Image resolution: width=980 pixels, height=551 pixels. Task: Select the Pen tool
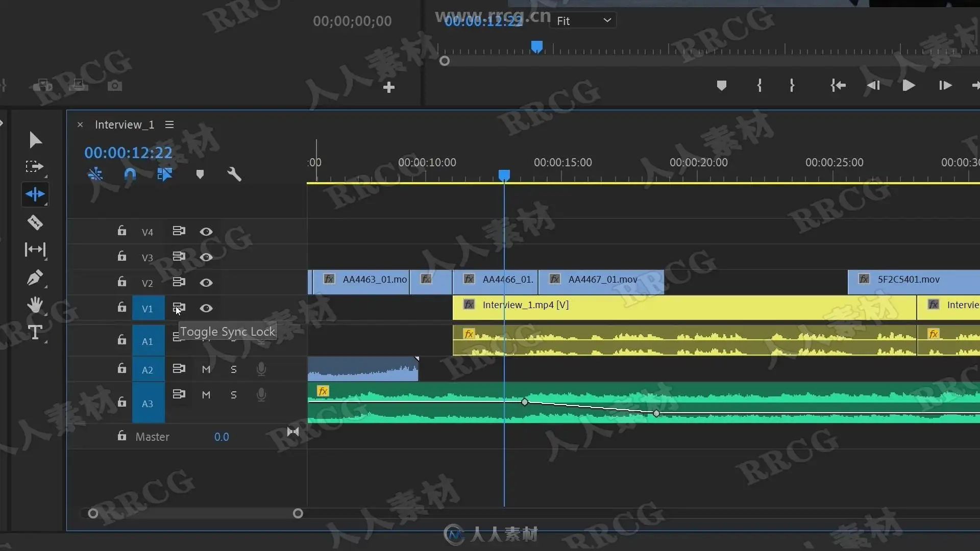pos(35,278)
